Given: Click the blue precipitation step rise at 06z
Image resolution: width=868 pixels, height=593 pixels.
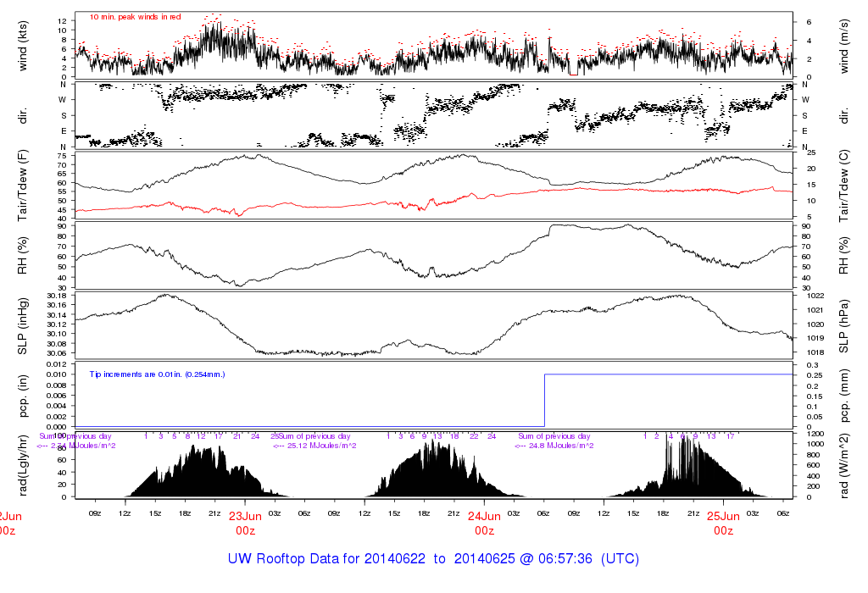Looking at the screenshot, I should 545,401.
